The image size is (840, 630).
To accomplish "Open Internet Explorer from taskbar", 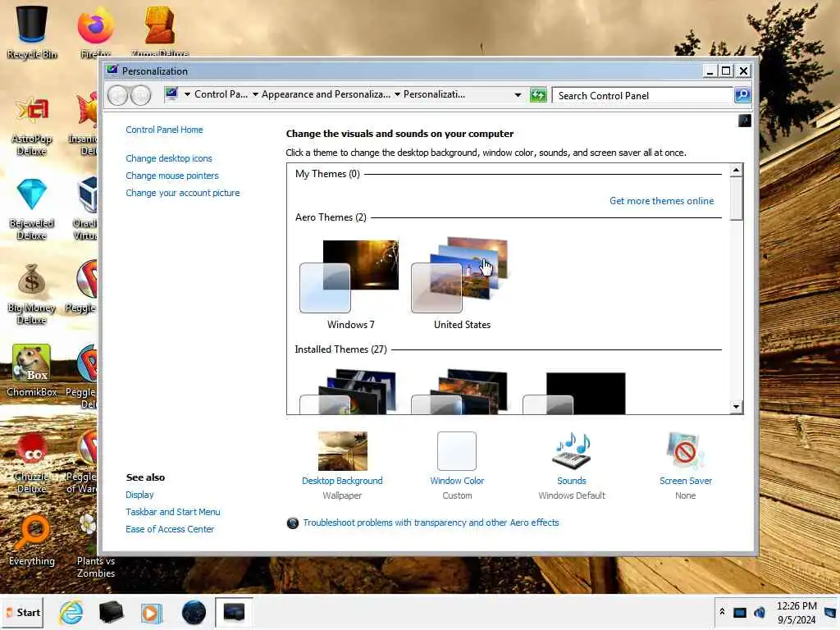I will coord(71,612).
